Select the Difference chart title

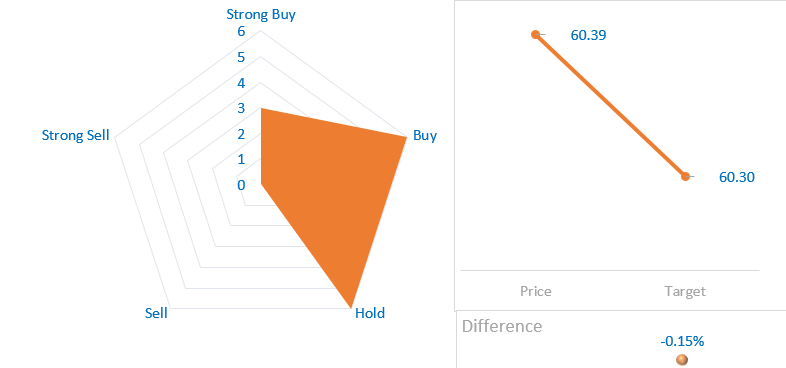[x=502, y=326]
